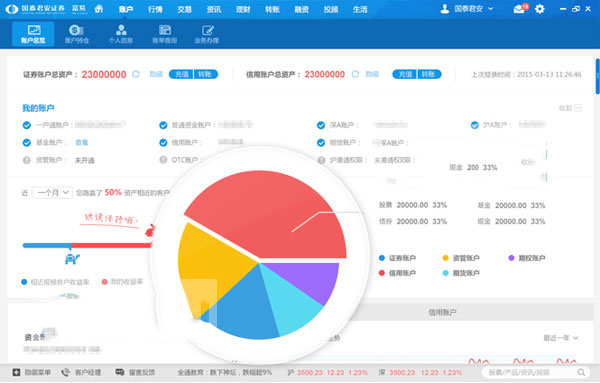This screenshot has width=600, height=383.
Task: Open the 一个月 period dropdown
Action: [x=52, y=192]
